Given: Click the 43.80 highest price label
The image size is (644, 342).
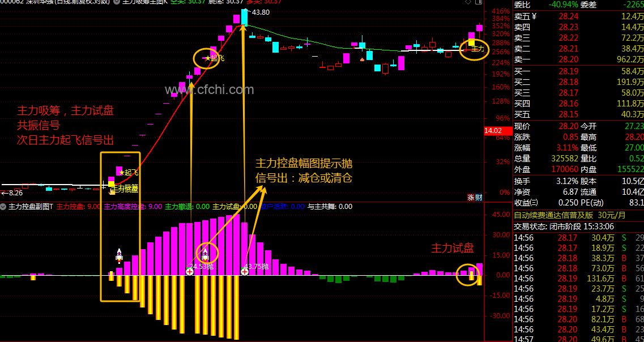Looking at the screenshot, I should tap(261, 12).
